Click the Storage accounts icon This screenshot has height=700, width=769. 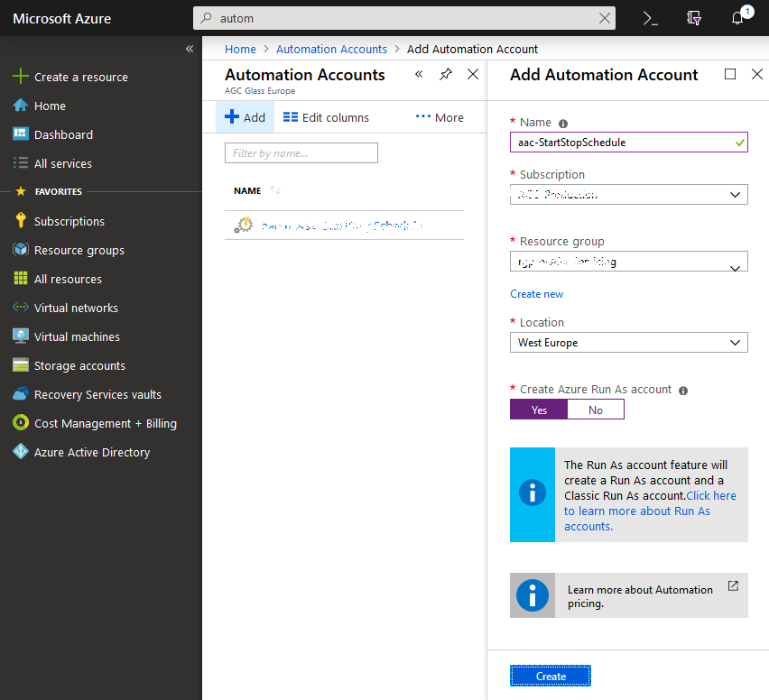pos(21,365)
